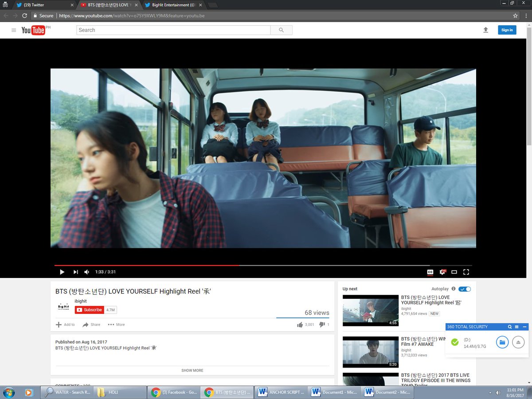532x399 pixels.
Task: Switch to Document2 Word taskbar window
Action: coord(388,392)
